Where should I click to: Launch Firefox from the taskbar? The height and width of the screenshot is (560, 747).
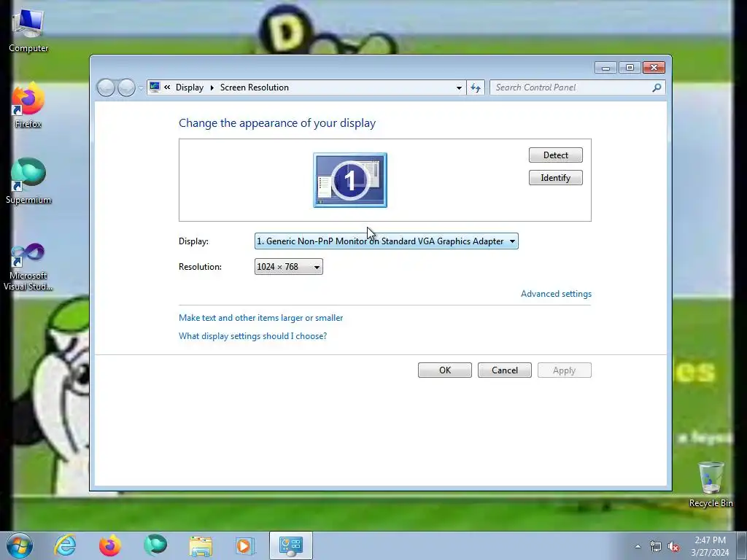coord(110,545)
